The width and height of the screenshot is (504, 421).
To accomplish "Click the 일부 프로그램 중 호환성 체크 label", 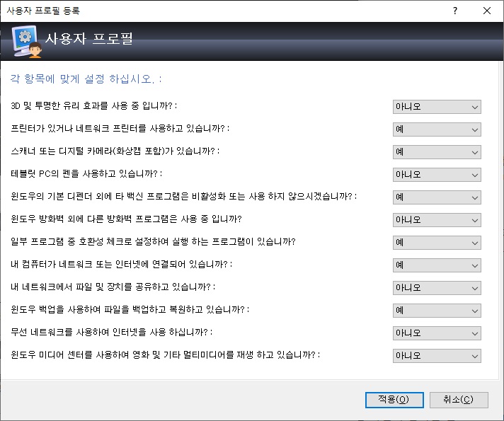I will (153, 241).
